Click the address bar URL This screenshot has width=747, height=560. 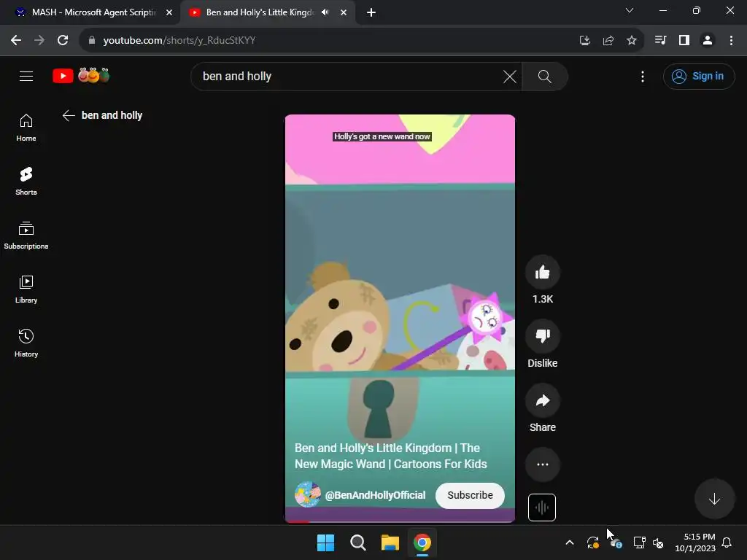click(179, 41)
